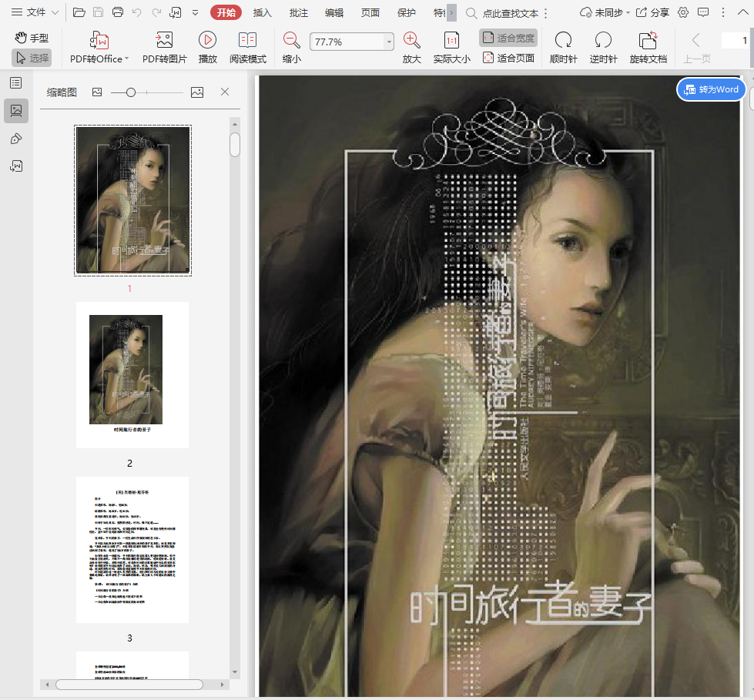Switch to the 插入 tab
Viewport: 754px width, 700px height.
coord(263,12)
